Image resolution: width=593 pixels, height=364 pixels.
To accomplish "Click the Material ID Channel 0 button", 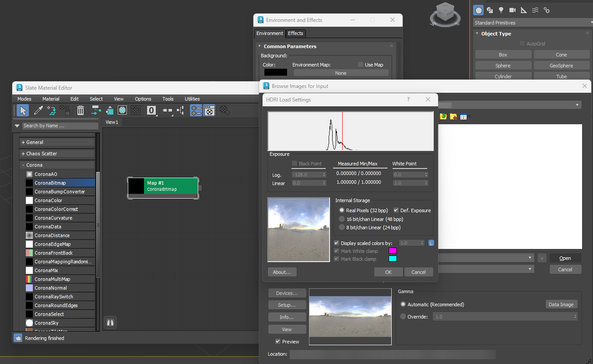I will tap(151, 110).
